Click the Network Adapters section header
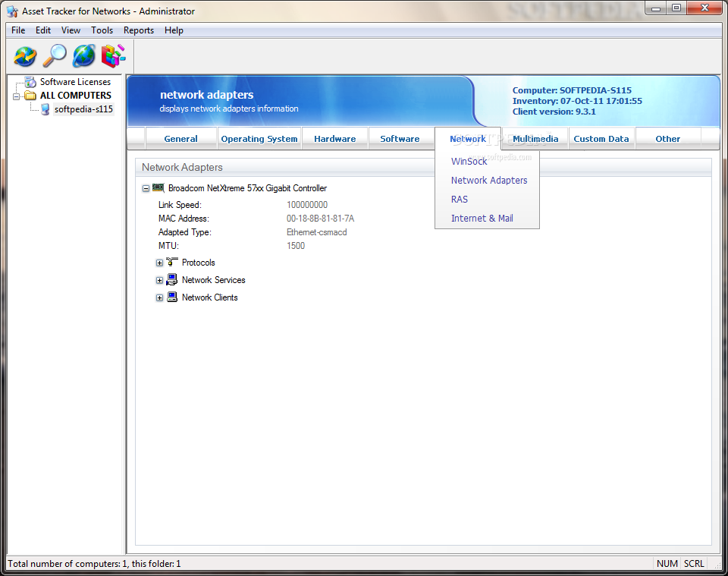728x576 pixels. 182,167
